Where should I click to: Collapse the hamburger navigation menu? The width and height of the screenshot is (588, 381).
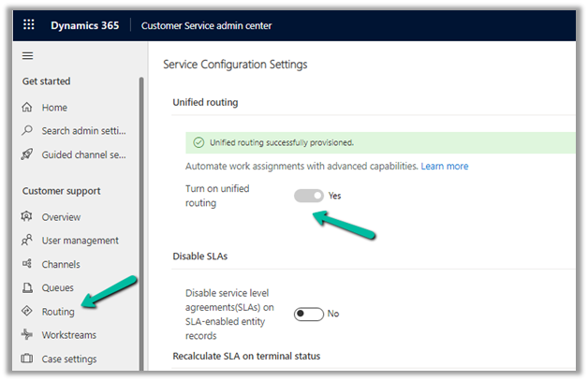tap(27, 57)
